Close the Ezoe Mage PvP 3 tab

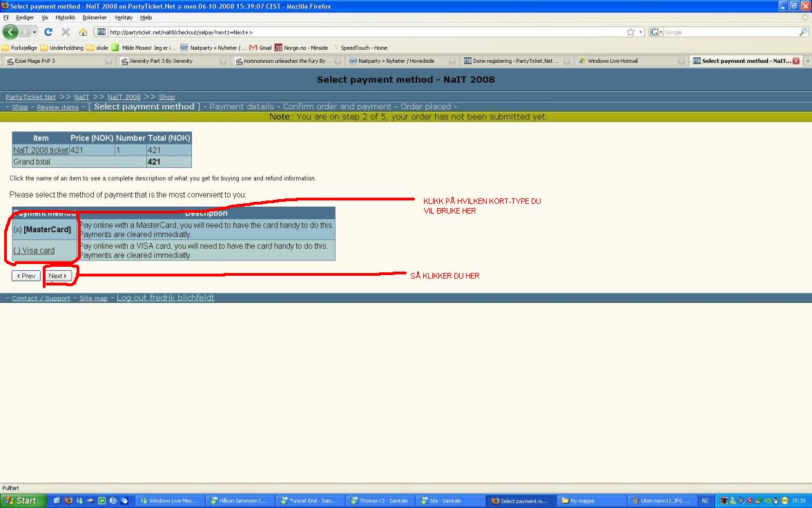point(108,61)
